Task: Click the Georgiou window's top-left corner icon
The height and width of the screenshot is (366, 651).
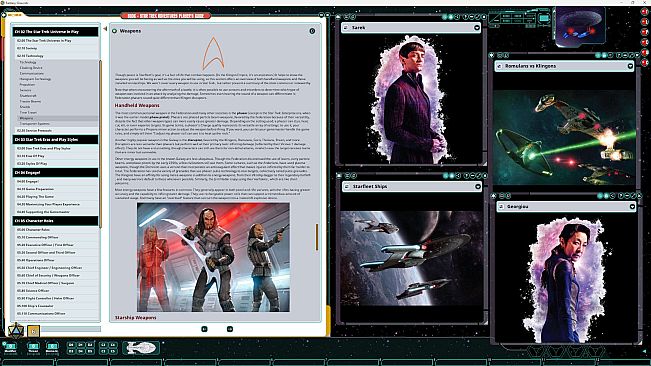Action: (493, 195)
